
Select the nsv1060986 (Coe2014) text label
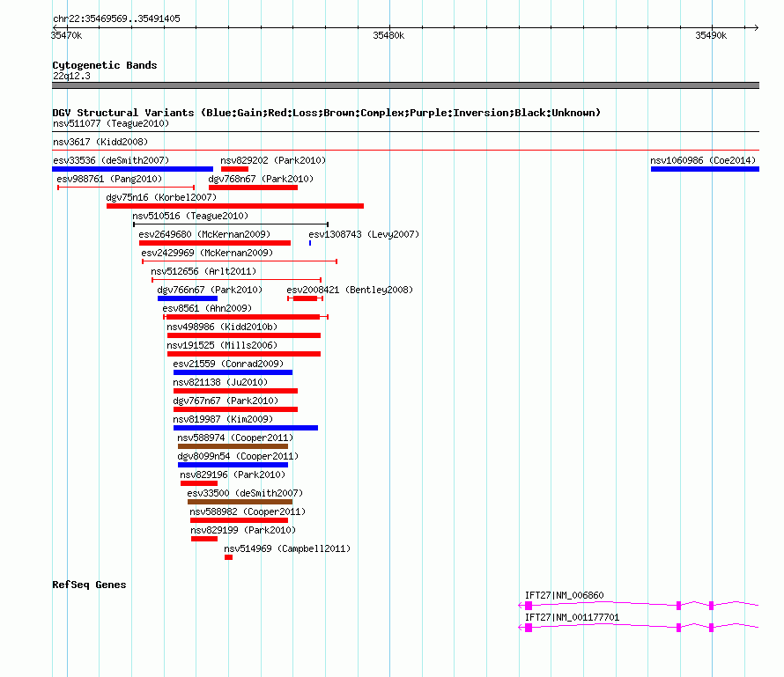[x=703, y=160]
